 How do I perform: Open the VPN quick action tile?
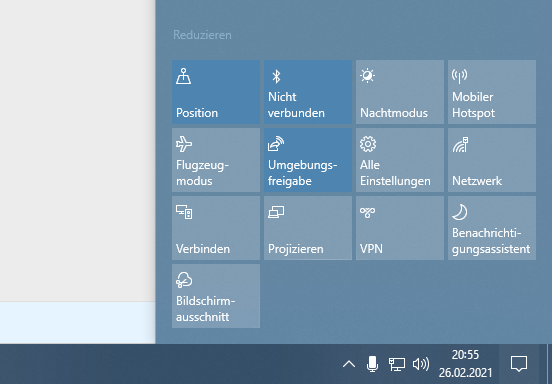coord(400,228)
